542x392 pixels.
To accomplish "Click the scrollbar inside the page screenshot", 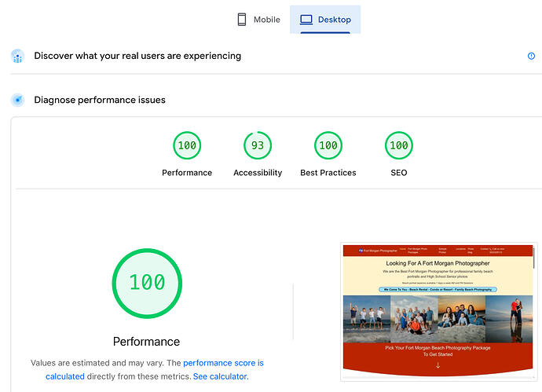I will pyautogui.click(x=534, y=258).
